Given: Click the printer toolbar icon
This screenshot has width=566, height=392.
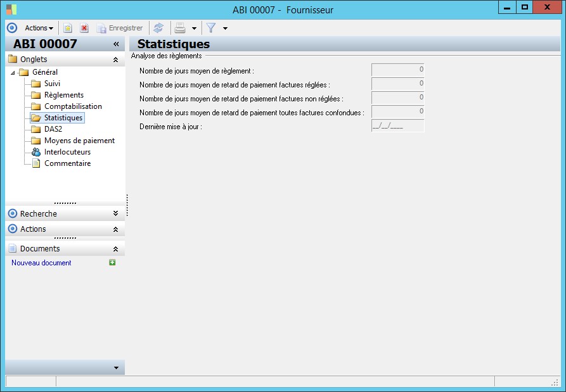Looking at the screenshot, I should click(x=180, y=28).
